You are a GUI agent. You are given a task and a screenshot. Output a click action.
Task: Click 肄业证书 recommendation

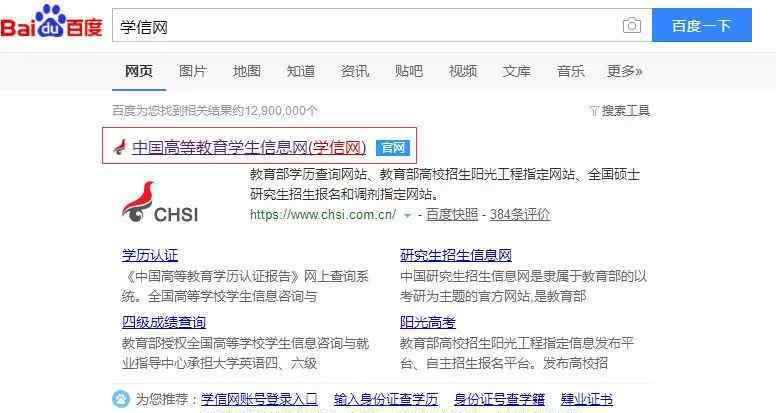587,399
